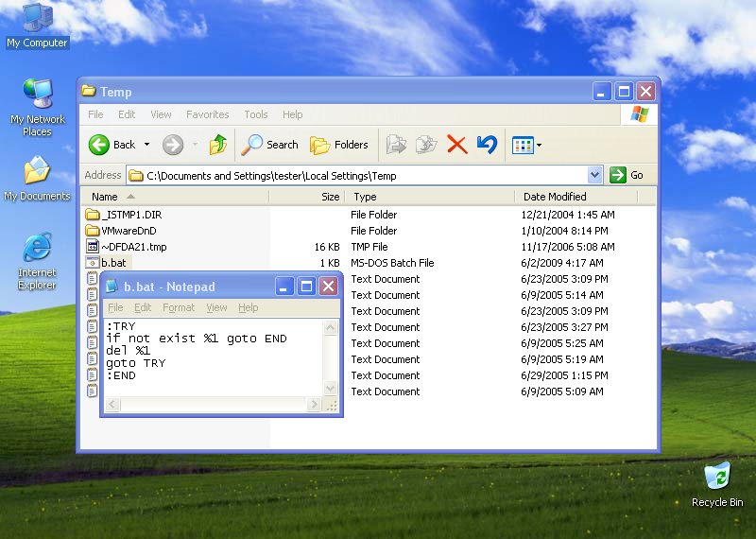This screenshot has width=756, height=539.
Task: Open the File menu in Notepad
Action: coord(115,307)
